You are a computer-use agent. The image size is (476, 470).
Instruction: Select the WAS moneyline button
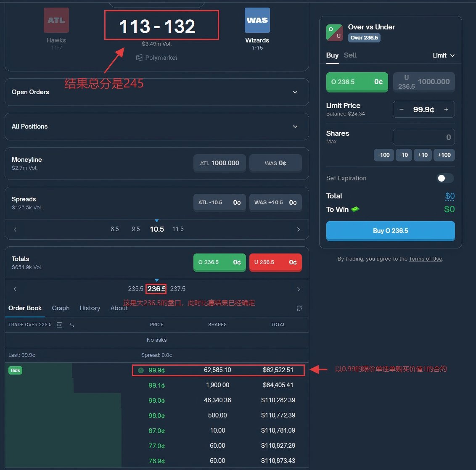(275, 163)
